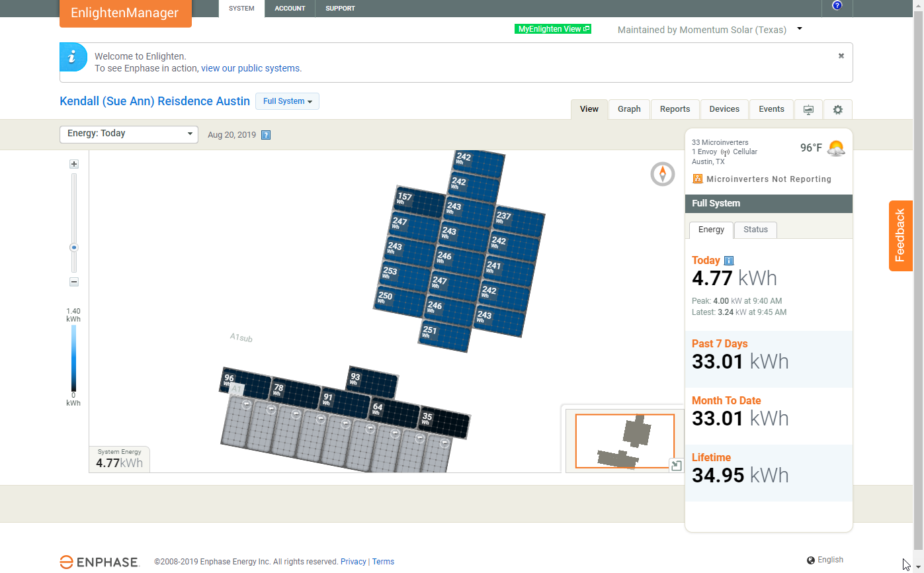
Task: Select the Status tab in Full System panel
Action: [755, 230]
